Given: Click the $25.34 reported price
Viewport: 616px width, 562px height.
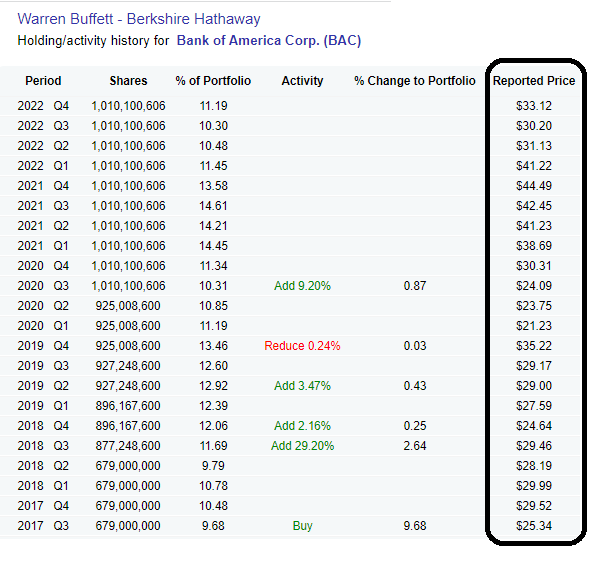Looking at the screenshot, I should pyautogui.click(x=534, y=525).
